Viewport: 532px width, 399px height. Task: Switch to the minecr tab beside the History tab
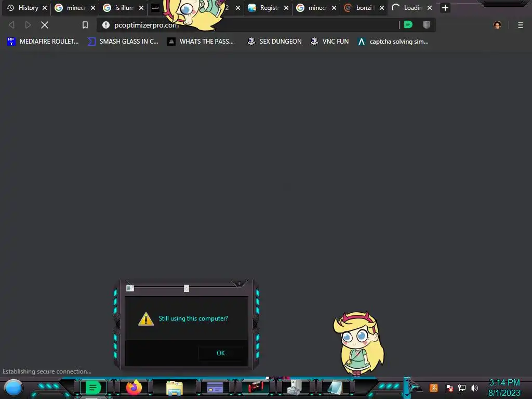coord(75,8)
